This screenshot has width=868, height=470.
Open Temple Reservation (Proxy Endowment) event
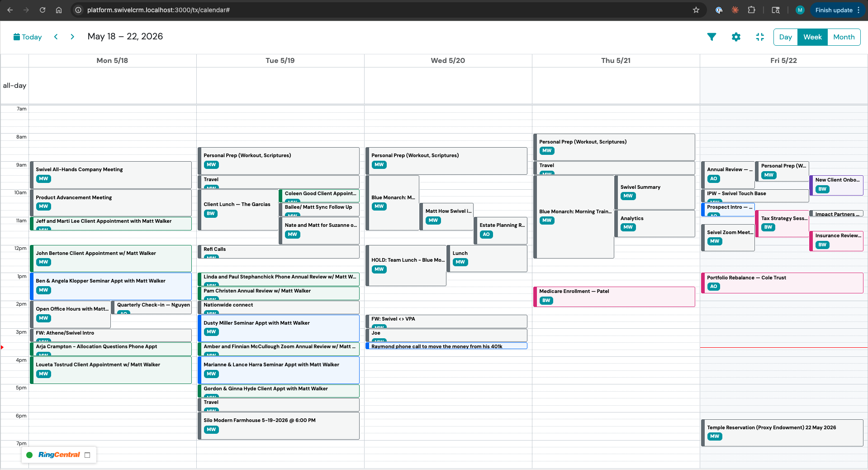click(782, 433)
